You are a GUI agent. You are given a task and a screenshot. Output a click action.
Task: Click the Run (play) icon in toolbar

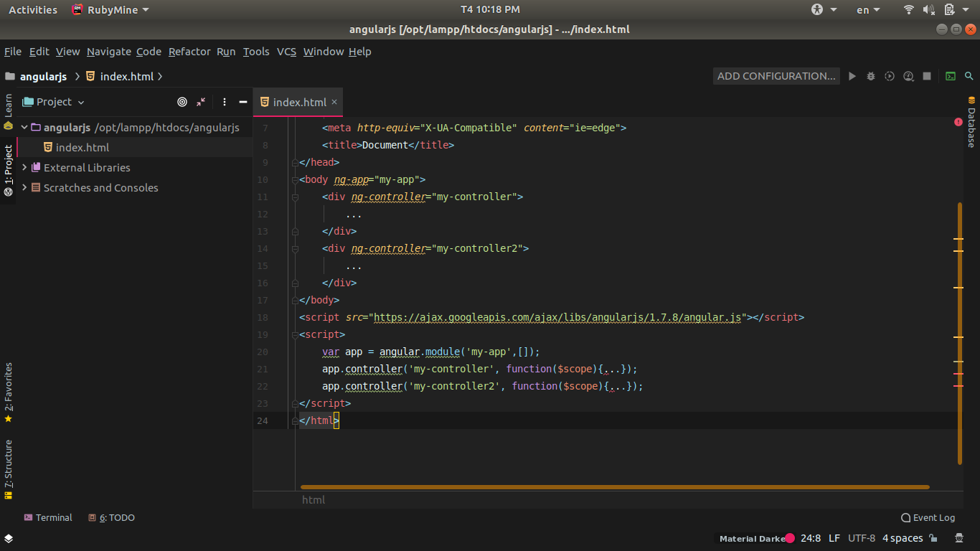[x=852, y=76]
